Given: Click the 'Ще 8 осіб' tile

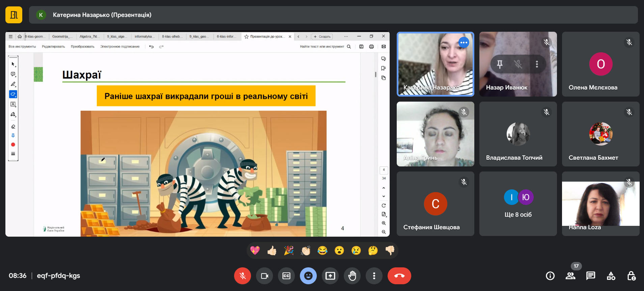Looking at the screenshot, I should [x=518, y=204].
